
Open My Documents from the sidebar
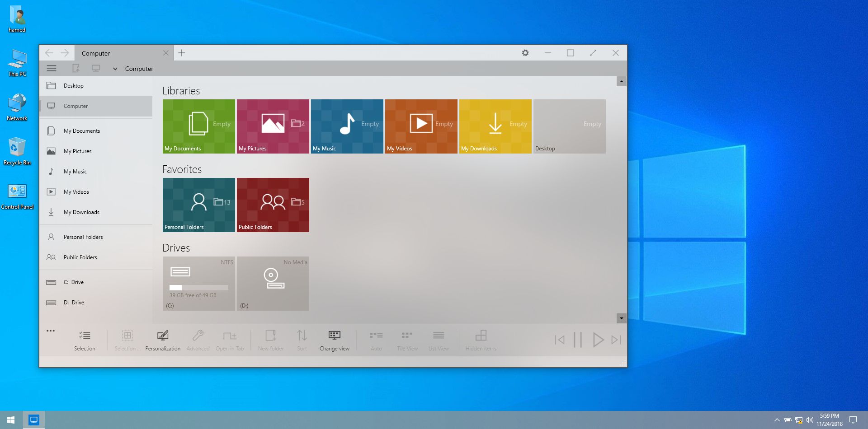[x=82, y=131]
